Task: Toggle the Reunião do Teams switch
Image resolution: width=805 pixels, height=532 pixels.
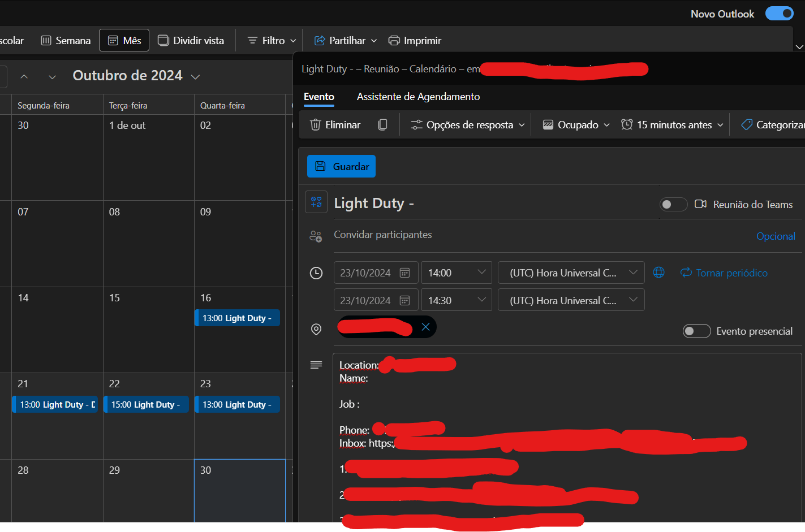Action: pos(673,204)
